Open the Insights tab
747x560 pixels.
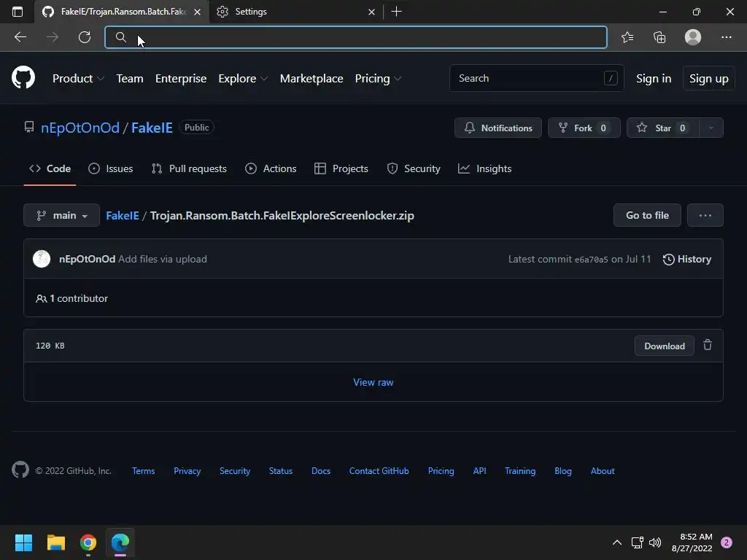tap(484, 168)
